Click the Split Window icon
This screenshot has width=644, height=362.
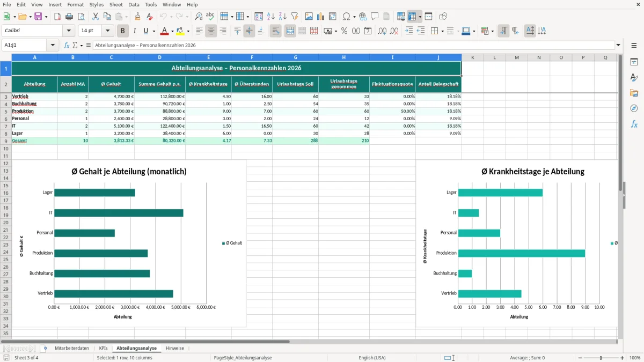[x=428, y=17]
